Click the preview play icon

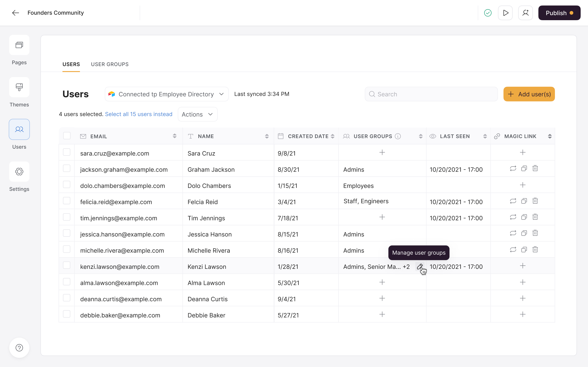coord(505,13)
